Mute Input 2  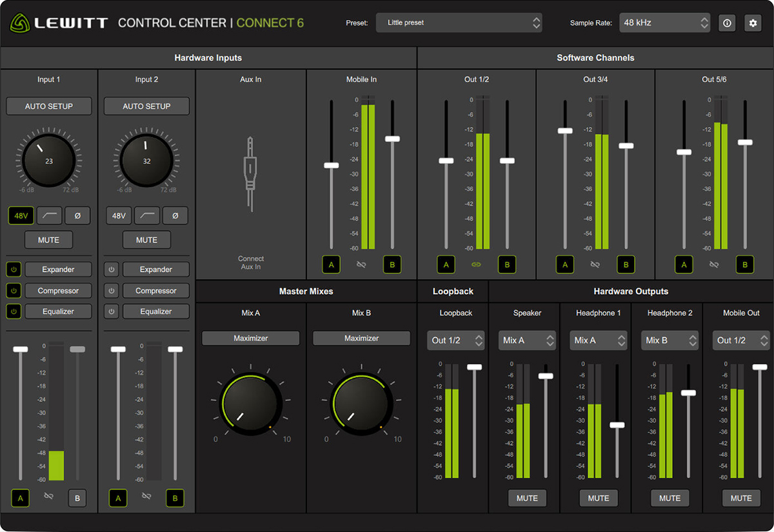coord(147,240)
